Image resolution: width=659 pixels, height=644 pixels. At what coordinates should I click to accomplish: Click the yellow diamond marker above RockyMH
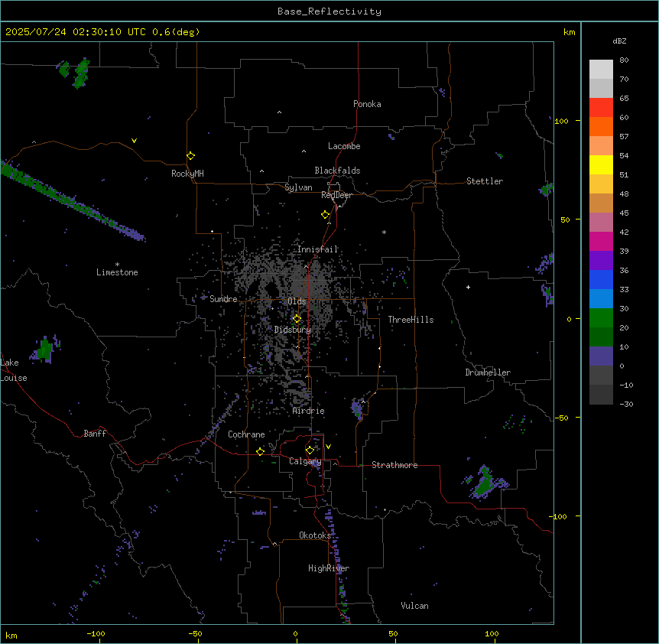click(190, 156)
